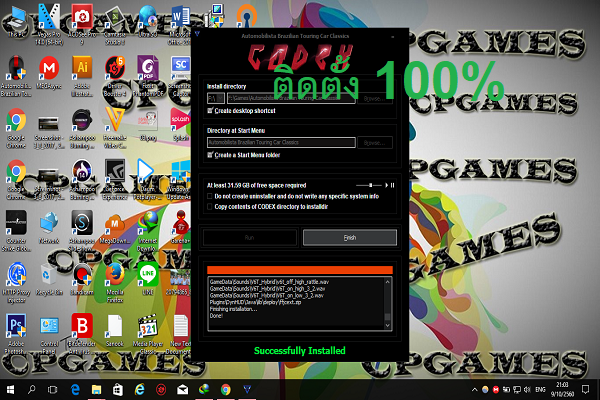The image size is (600, 400).
Task: Open the ENG input language menu
Action: click(540, 390)
